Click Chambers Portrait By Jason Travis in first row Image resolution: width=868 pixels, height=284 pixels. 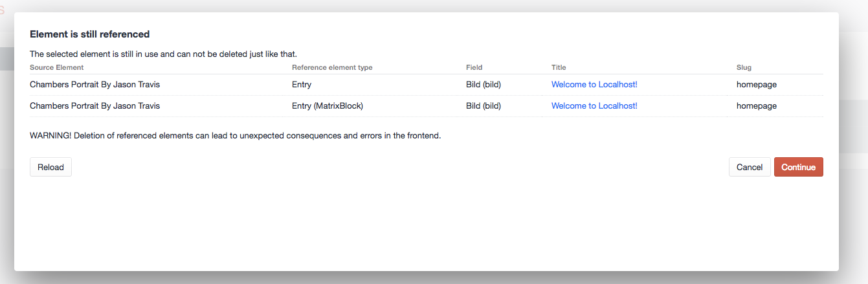(95, 84)
